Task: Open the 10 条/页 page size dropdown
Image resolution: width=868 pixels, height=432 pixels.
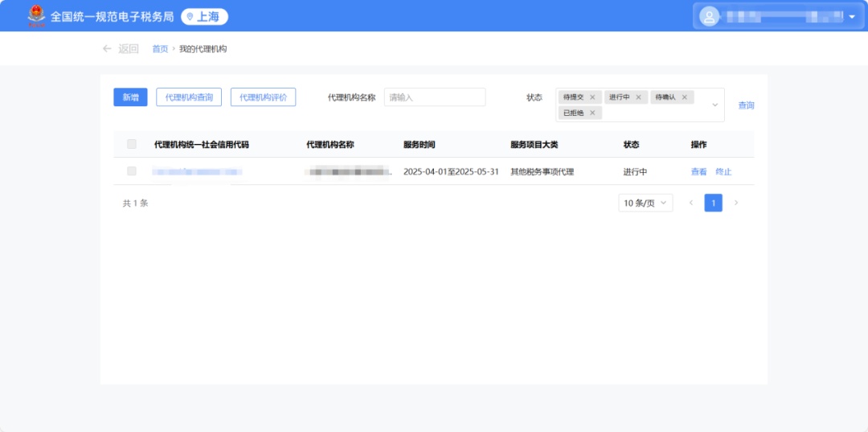Action: click(645, 203)
